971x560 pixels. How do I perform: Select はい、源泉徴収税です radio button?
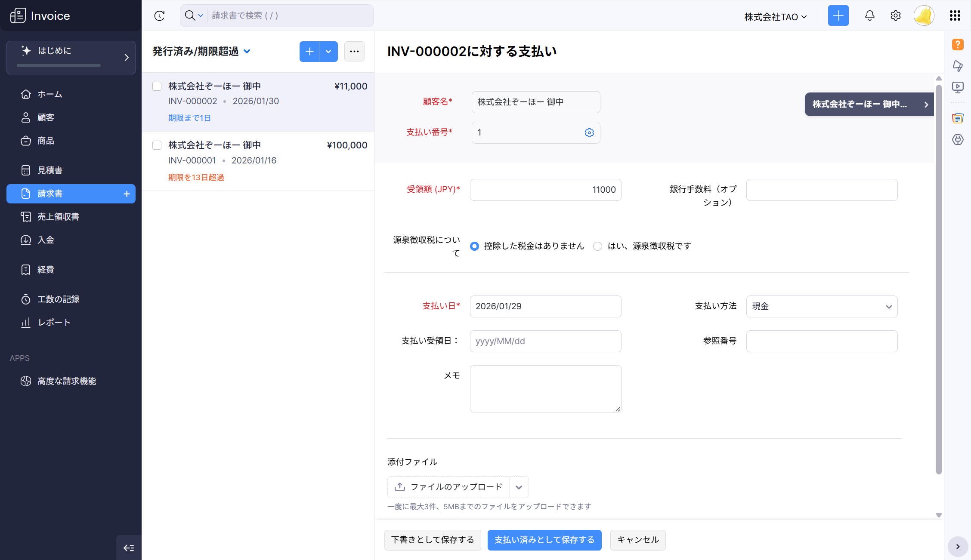[597, 246]
